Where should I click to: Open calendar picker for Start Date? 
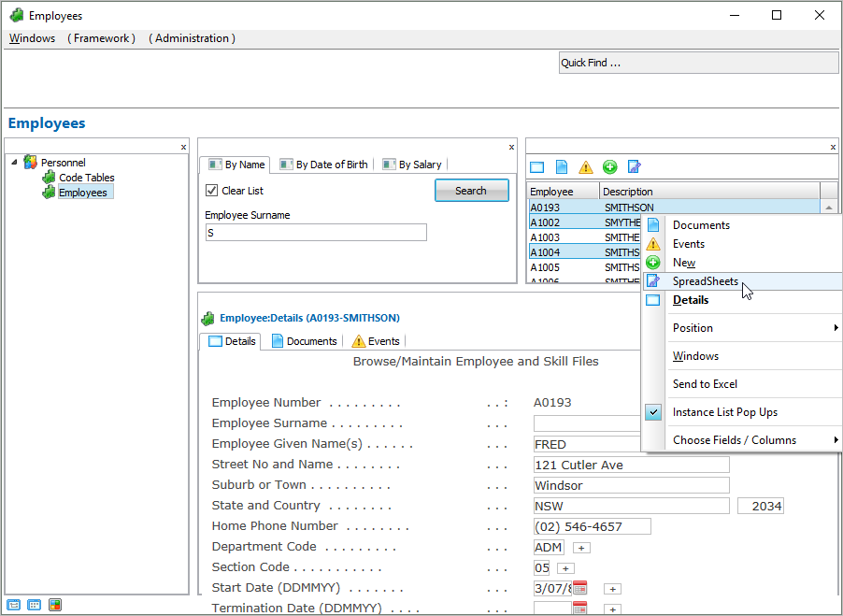pyautogui.click(x=579, y=588)
